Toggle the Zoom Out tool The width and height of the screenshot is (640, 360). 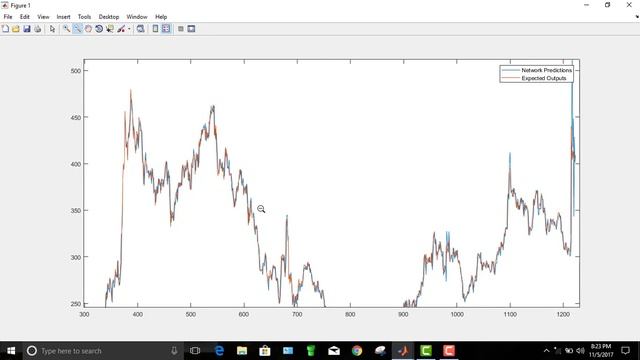77,29
